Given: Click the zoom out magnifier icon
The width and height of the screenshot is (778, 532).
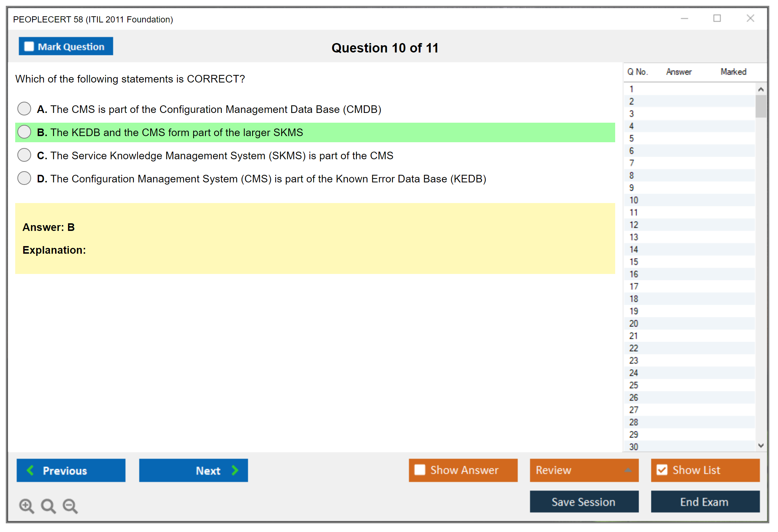Looking at the screenshot, I should [x=70, y=506].
